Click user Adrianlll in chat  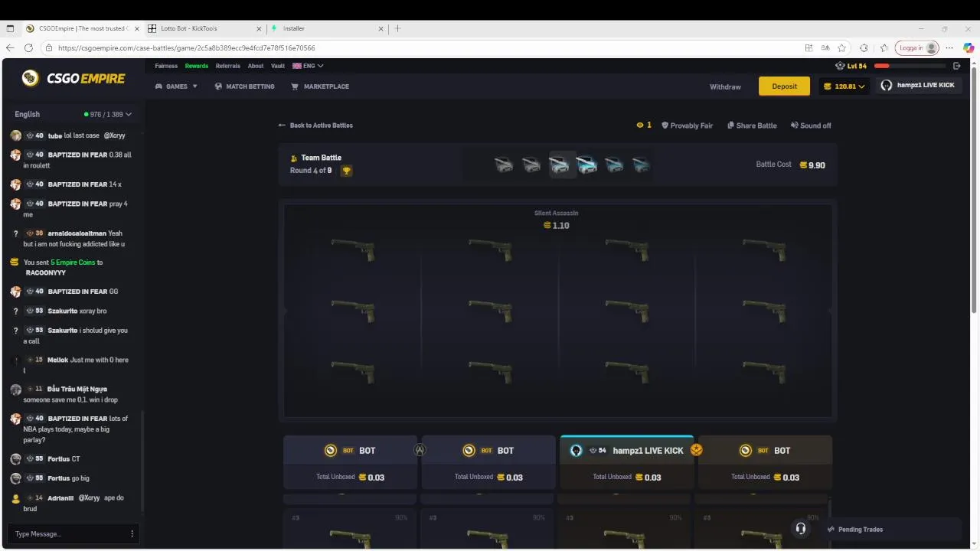pos(60,498)
